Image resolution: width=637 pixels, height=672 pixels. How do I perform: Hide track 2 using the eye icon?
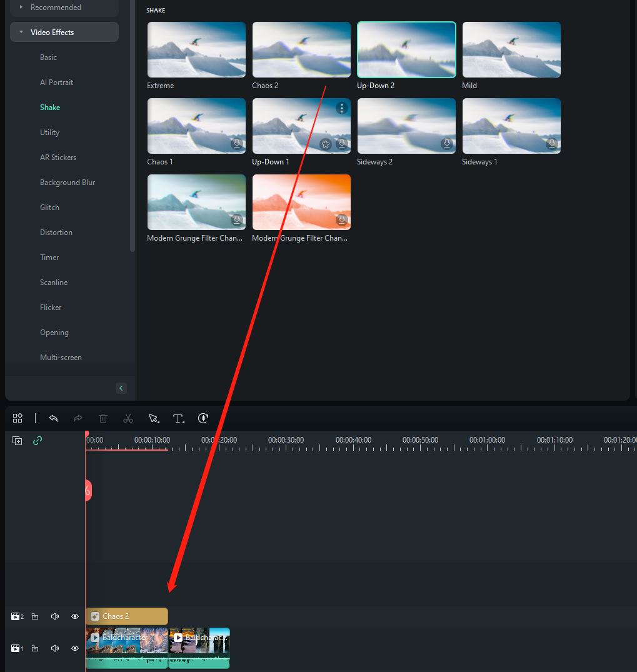coord(75,616)
